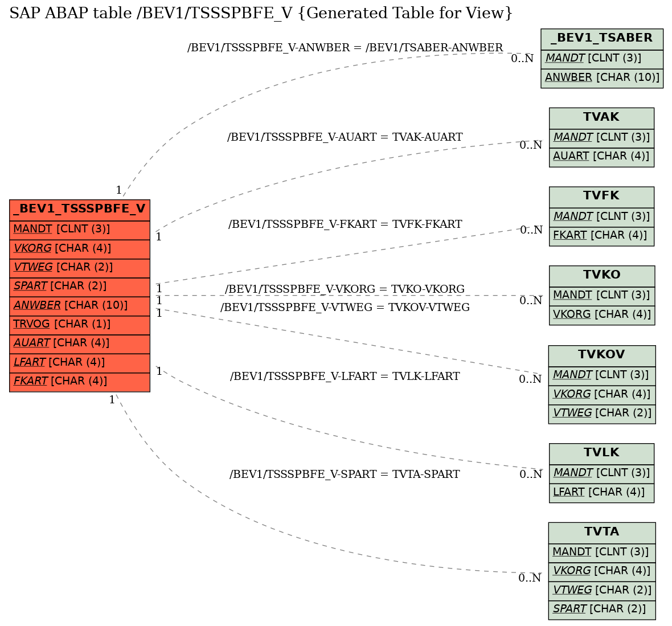Open the TVTA table header

click(602, 533)
